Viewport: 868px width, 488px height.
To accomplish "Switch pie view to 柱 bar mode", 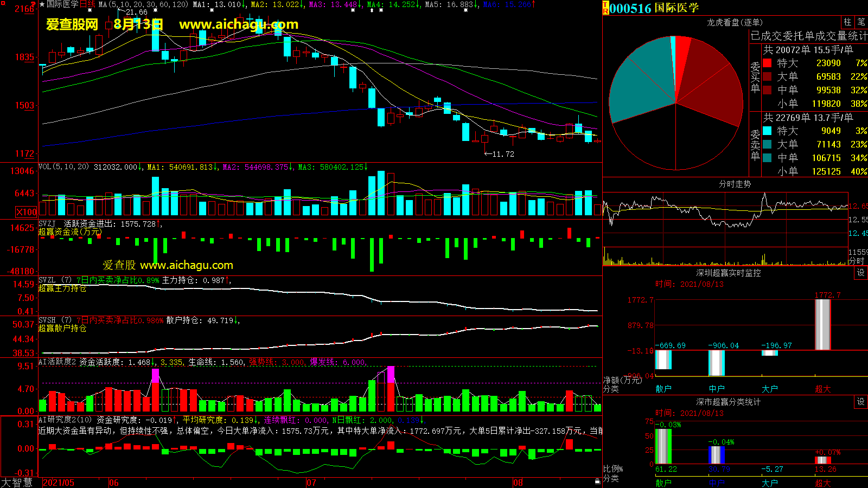I will pos(847,22).
